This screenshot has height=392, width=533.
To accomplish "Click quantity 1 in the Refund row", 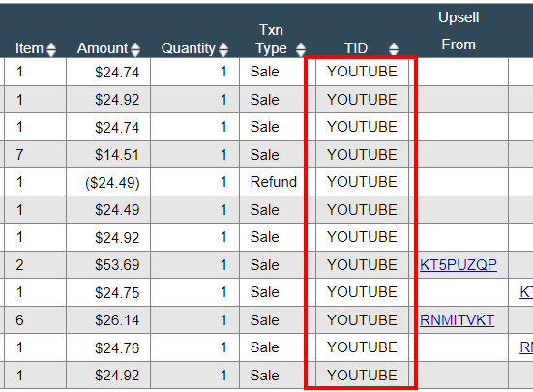I will coord(223,182).
